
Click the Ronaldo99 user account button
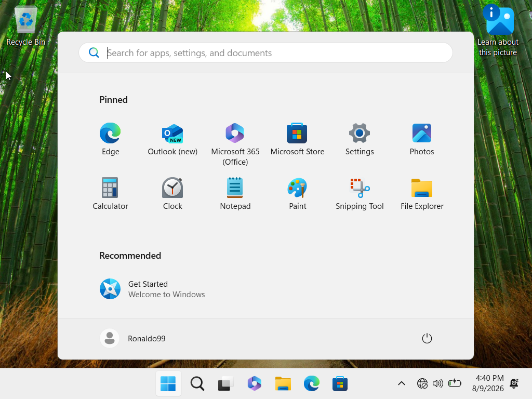132,338
